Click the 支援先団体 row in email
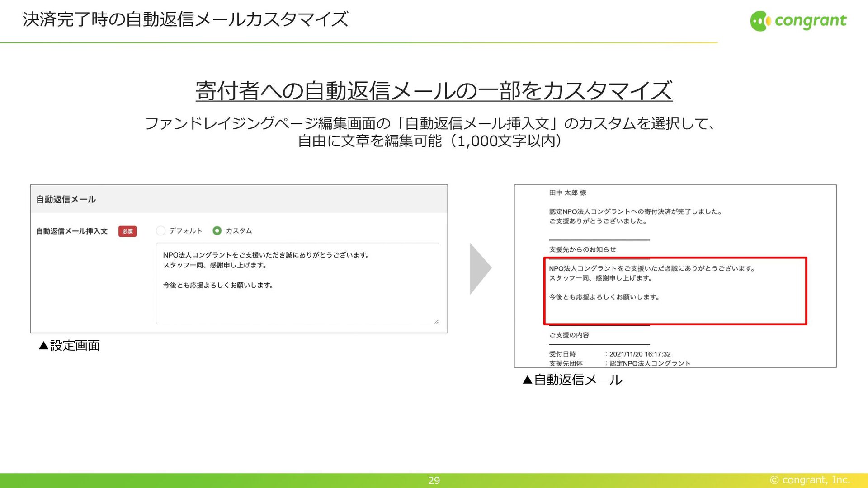868x488 pixels. 619,363
